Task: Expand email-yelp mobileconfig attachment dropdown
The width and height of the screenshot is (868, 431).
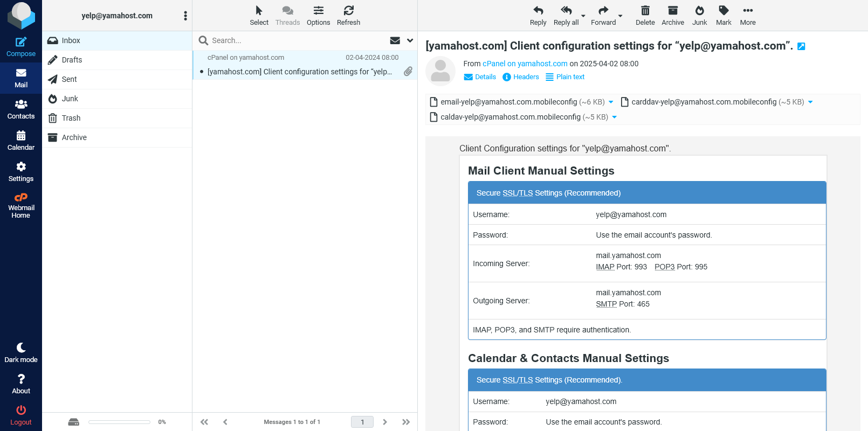Action: pyautogui.click(x=611, y=102)
